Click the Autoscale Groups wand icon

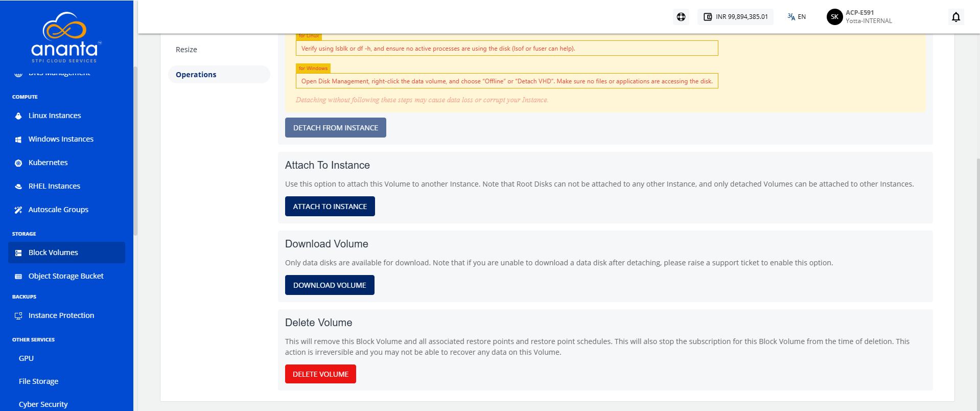pos(18,210)
